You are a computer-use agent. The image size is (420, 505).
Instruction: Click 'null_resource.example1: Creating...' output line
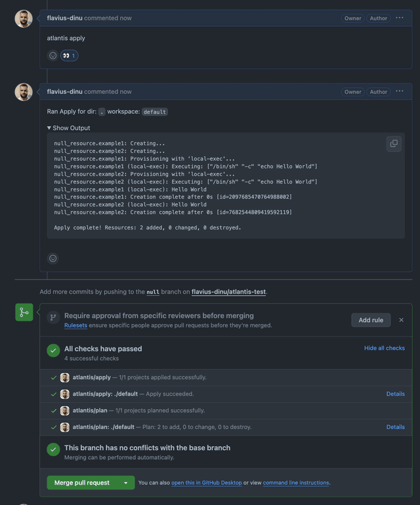coord(110,144)
